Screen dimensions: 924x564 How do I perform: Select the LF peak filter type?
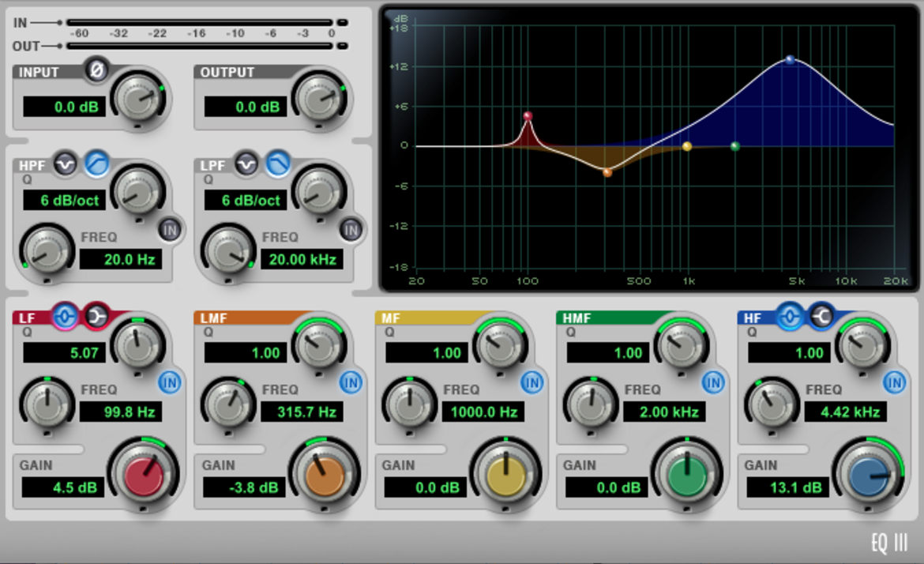click(65, 317)
